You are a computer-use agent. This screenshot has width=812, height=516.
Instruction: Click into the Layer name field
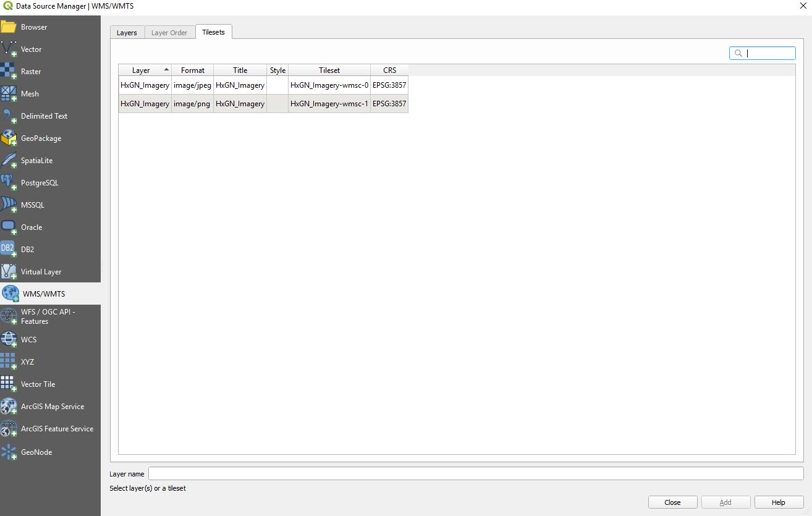click(x=475, y=474)
